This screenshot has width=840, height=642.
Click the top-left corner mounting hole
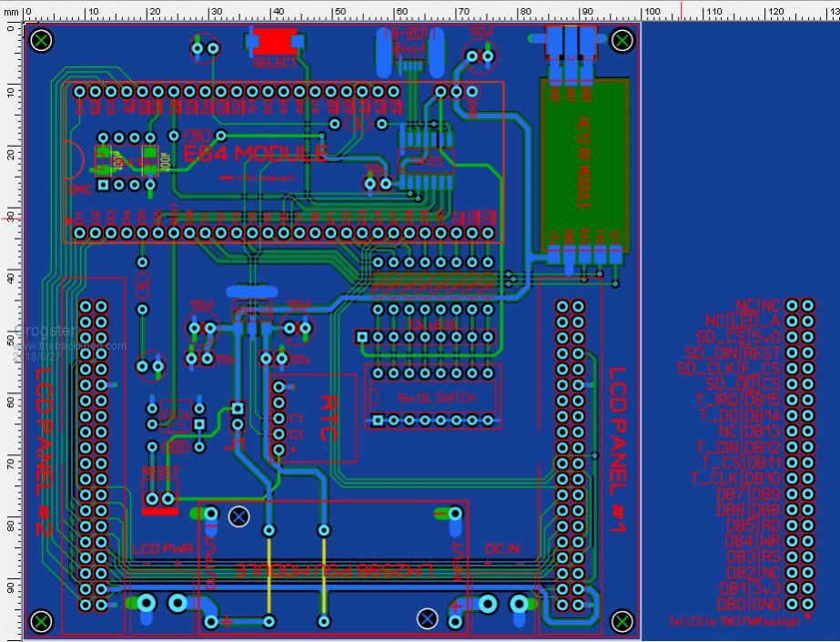coord(42,40)
